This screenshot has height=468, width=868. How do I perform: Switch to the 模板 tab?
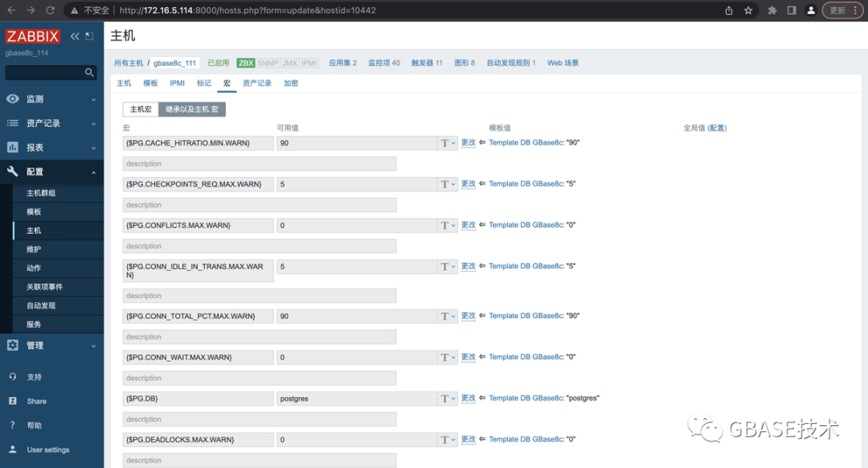click(x=150, y=83)
